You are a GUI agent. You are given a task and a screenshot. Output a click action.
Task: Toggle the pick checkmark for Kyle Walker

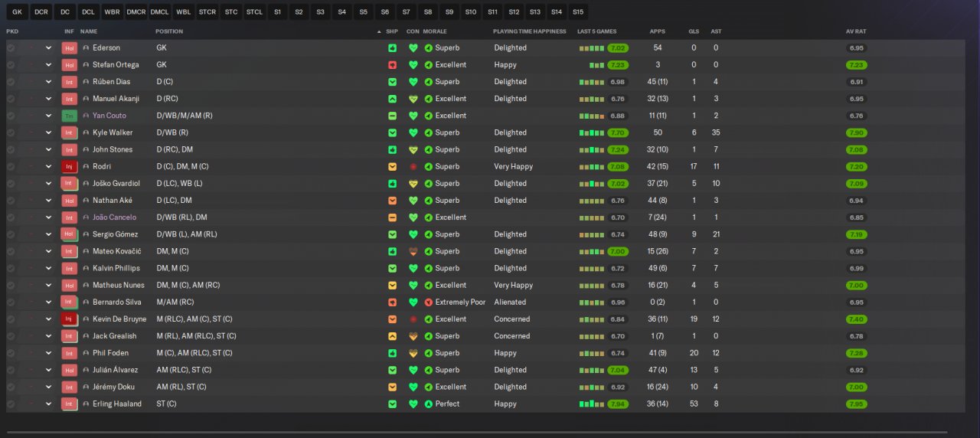pyautogui.click(x=11, y=132)
